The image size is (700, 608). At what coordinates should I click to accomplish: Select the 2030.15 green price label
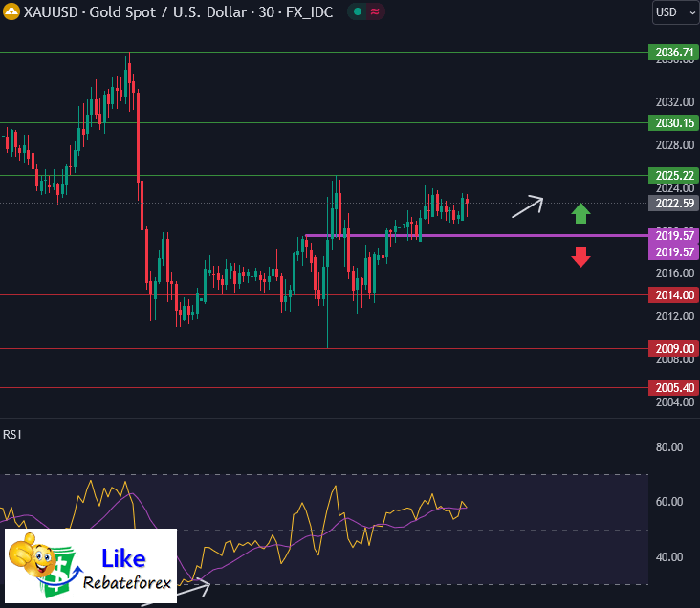[673, 122]
